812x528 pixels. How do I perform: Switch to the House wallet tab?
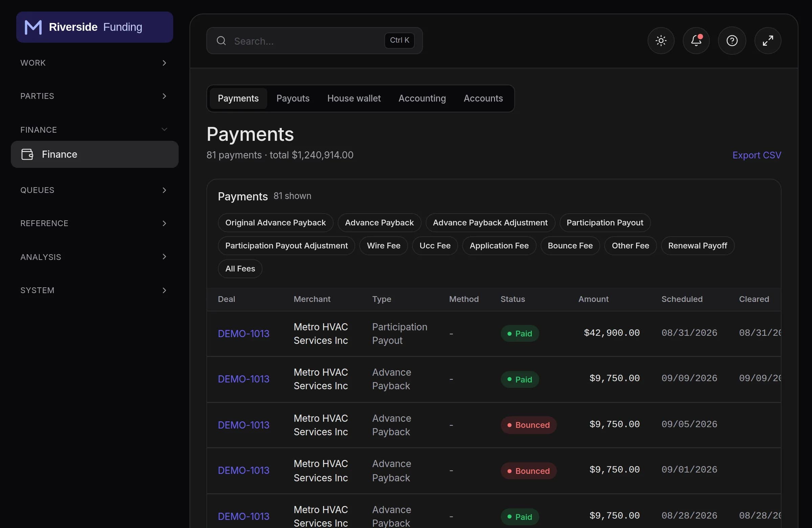[354, 98]
